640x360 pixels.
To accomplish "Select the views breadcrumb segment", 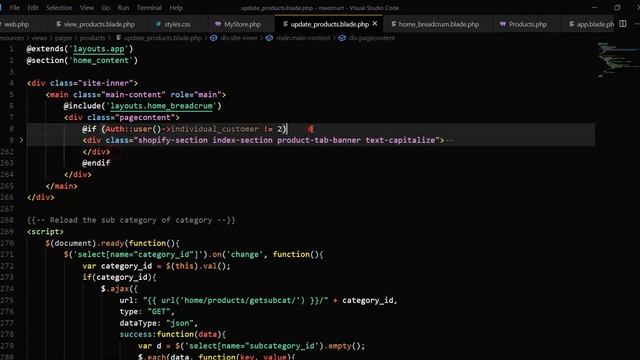I will point(39,38).
